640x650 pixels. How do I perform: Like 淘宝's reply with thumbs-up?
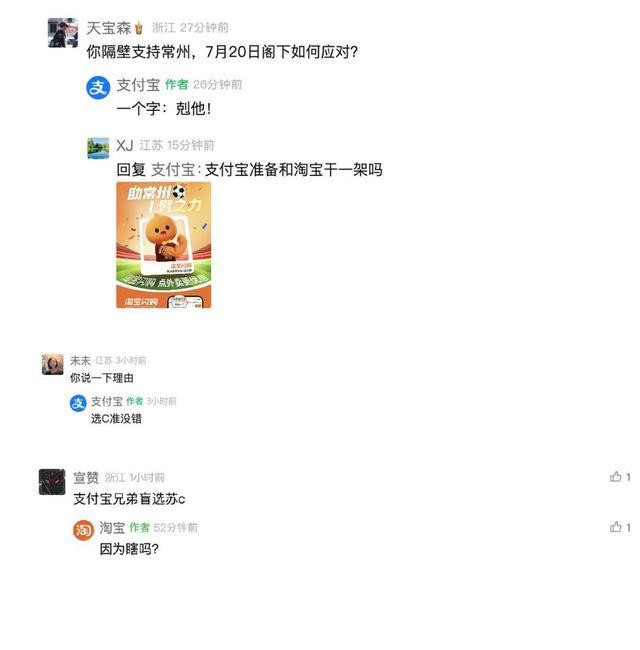(x=616, y=527)
